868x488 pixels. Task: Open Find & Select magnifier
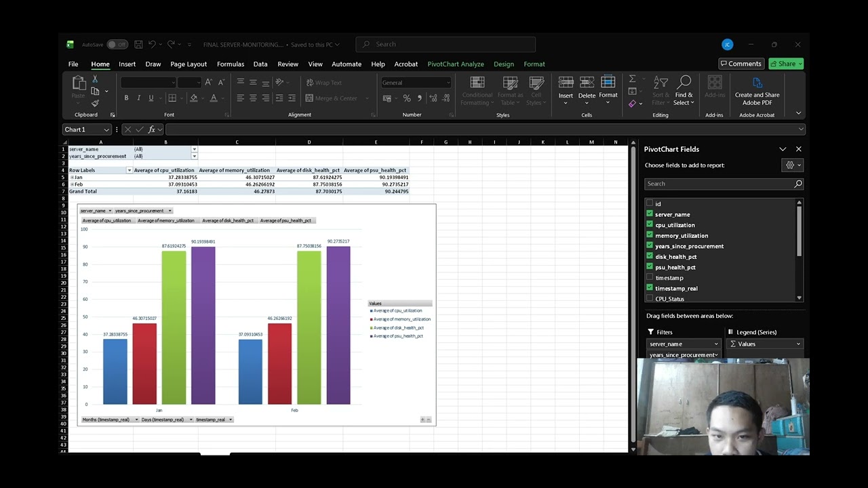click(684, 89)
